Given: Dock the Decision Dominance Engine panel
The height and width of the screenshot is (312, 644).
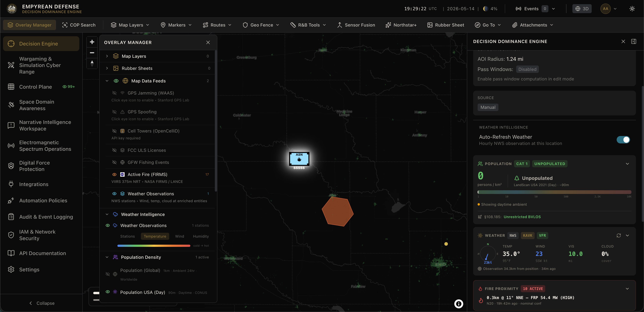Looking at the screenshot, I should click(x=633, y=41).
